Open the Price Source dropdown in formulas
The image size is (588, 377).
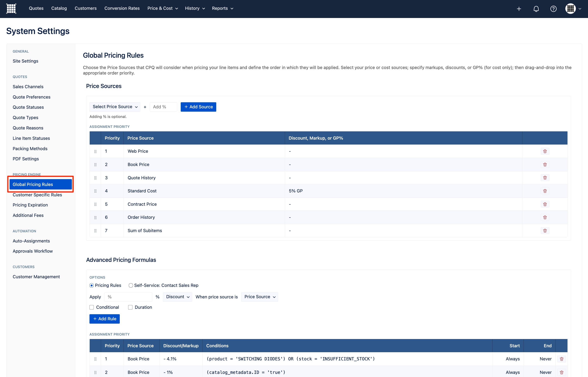(x=260, y=297)
